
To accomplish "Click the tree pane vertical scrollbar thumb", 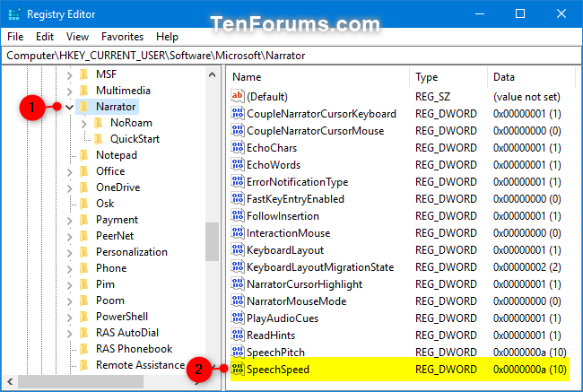I will (x=212, y=241).
